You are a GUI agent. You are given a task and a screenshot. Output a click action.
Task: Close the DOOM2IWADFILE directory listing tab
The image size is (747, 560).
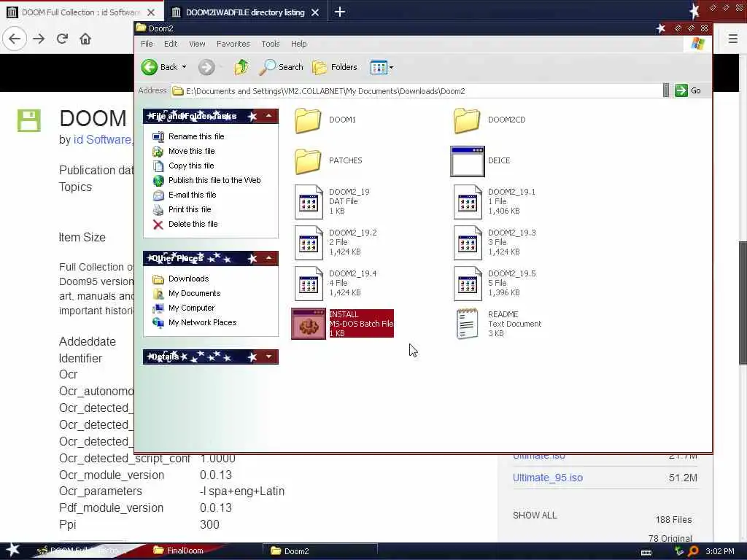315,12
